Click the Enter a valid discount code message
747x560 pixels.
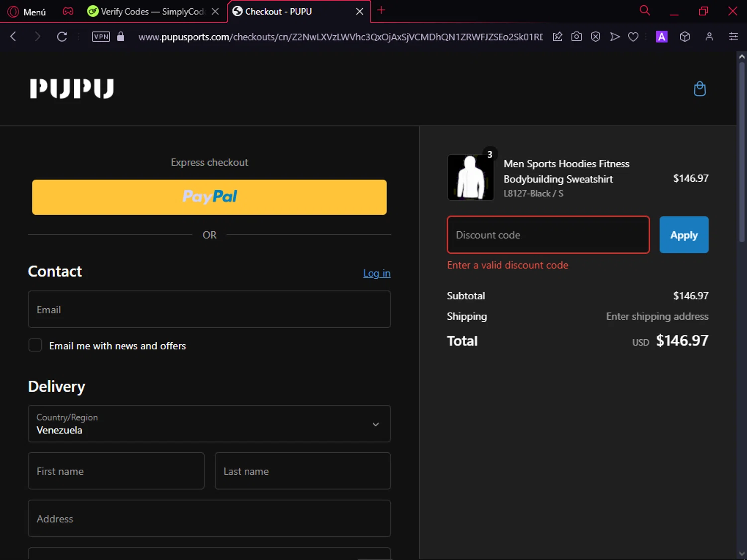pos(507,265)
